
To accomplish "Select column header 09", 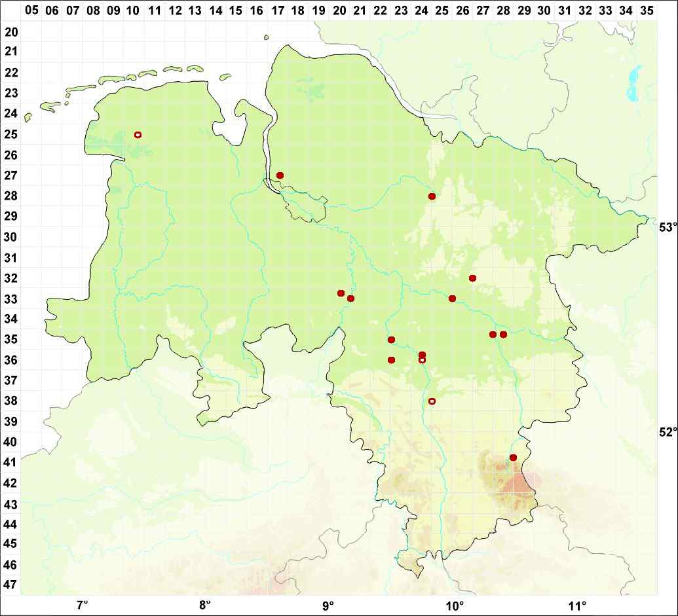I will [113, 10].
